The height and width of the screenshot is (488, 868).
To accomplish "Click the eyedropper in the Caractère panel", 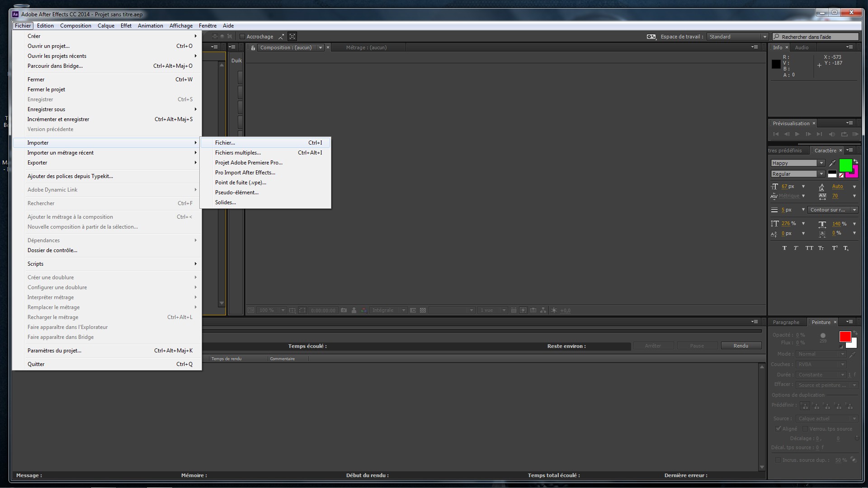I will (x=832, y=163).
